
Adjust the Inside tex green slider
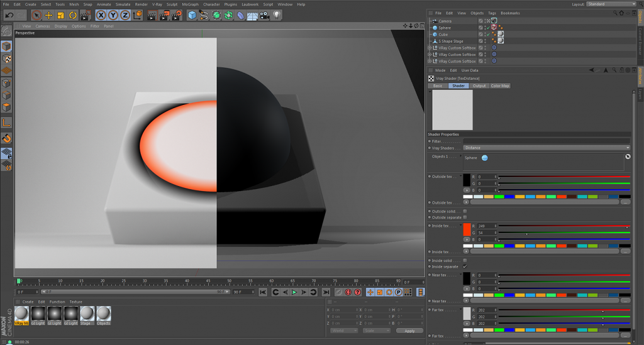(x=564, y=233)
